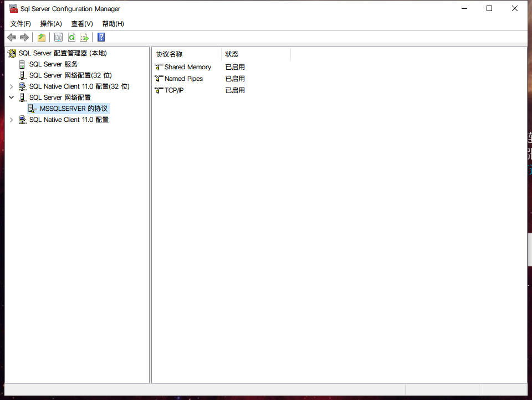Click the Sql Server Configuration Manager title icon
This screenshot has height=400, width=532.
(x=13, y=8)
